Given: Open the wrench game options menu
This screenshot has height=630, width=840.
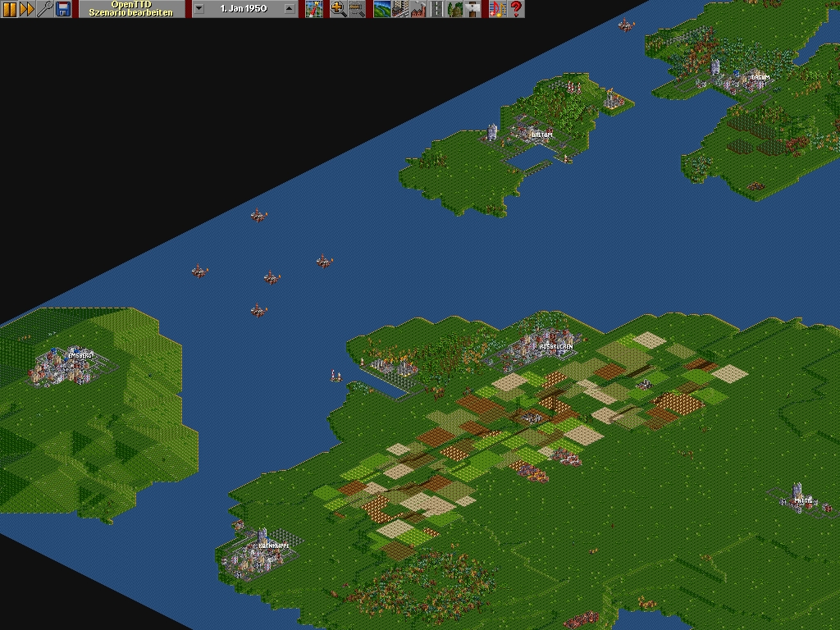Looking at the screenshot, I should (x=45, y=9).
